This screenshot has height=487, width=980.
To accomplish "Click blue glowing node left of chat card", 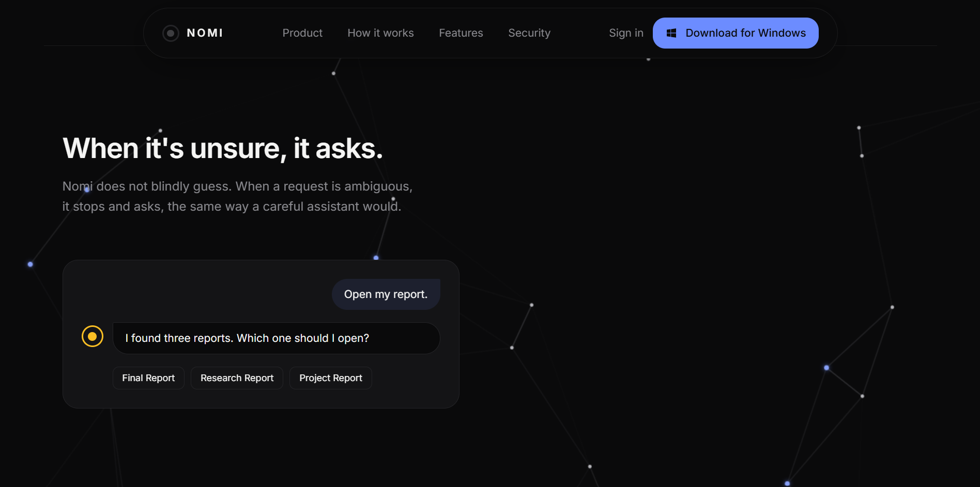I will [30, 264].
